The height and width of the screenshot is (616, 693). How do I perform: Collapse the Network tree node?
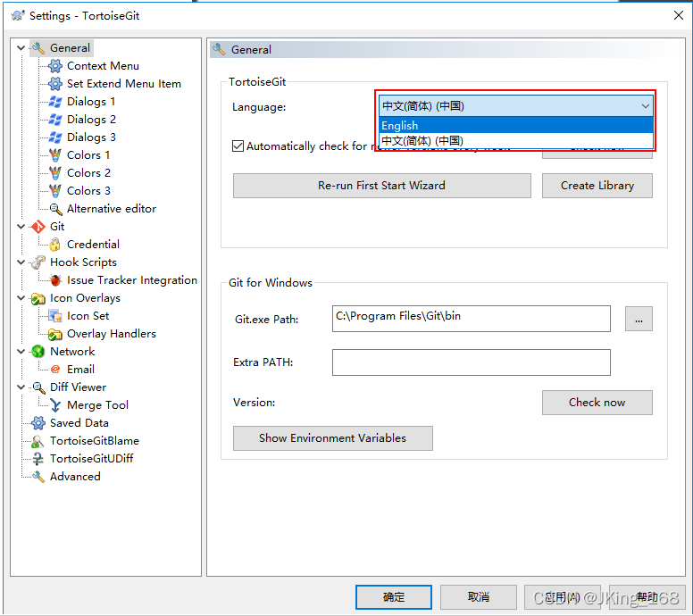[x=21, y=352]
